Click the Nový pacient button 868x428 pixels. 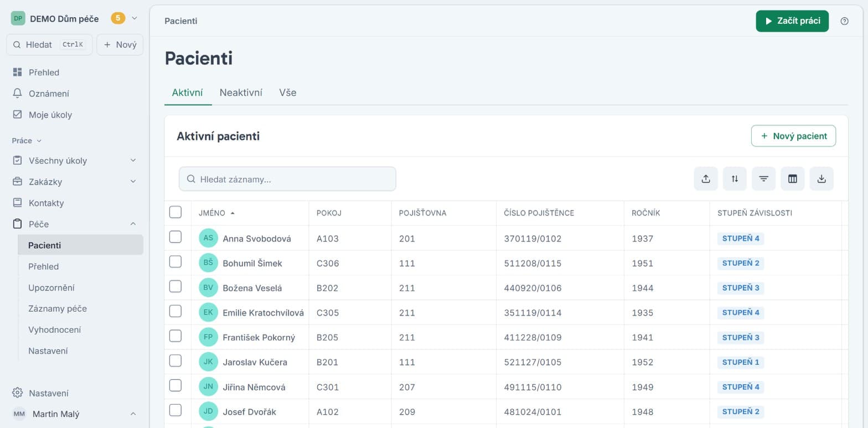pyautogui.click(x=793, y=136)
